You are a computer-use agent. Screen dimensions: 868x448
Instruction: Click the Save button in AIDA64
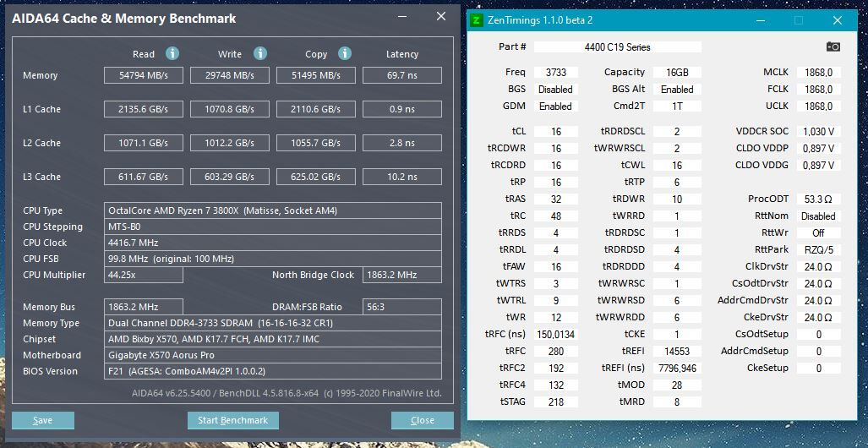click(42, 420)
